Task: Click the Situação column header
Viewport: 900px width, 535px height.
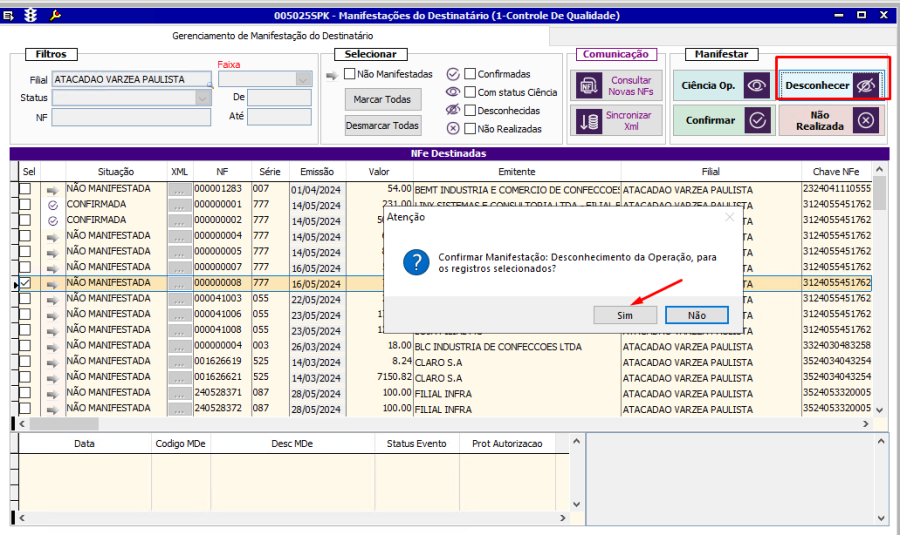Action: click(116, 172)
